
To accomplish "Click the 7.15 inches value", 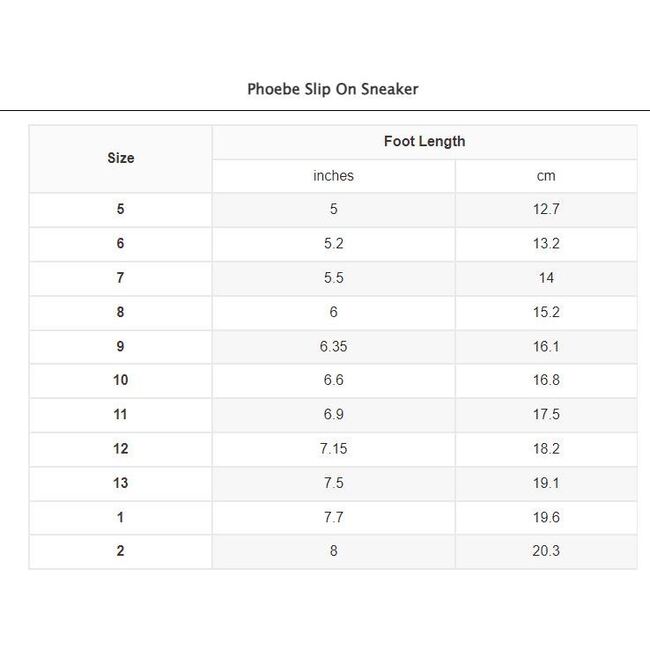I will click(x=333, y=449).
